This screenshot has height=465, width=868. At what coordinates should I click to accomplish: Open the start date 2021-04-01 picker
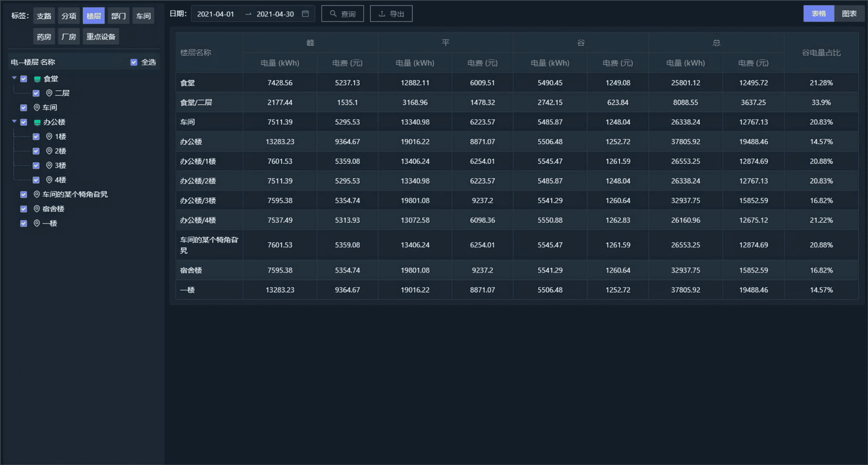[216, 14]
